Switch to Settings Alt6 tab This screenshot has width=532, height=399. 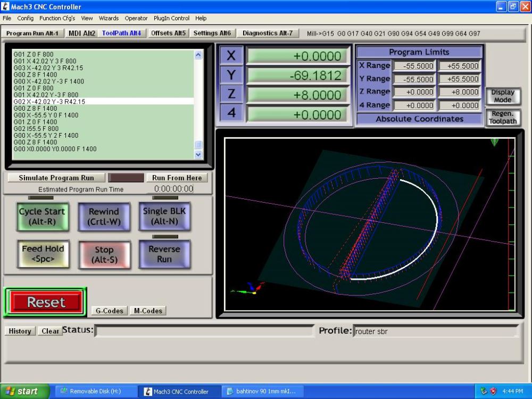click(x=212, y=33)
